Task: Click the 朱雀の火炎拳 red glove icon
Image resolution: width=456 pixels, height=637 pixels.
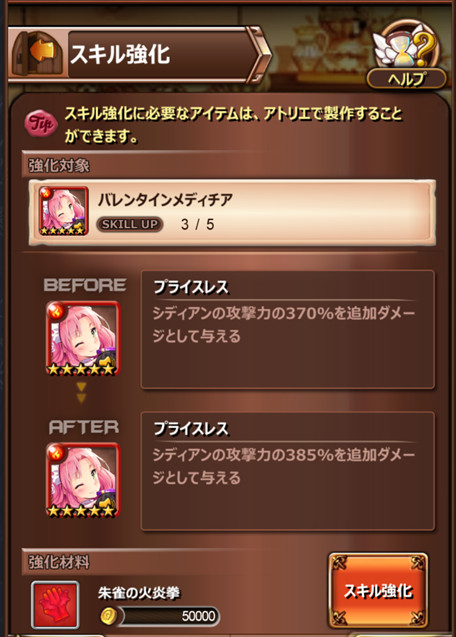Action: (x=55, y=604)
